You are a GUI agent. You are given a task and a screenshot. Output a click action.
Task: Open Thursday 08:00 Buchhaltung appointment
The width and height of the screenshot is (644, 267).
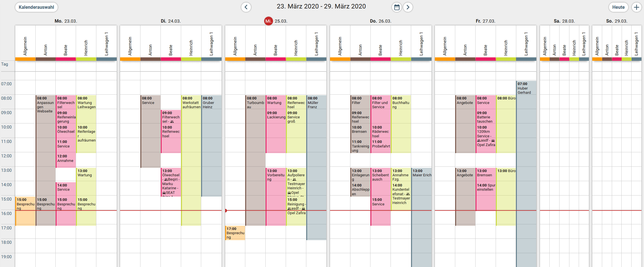(x=401, y=124)
